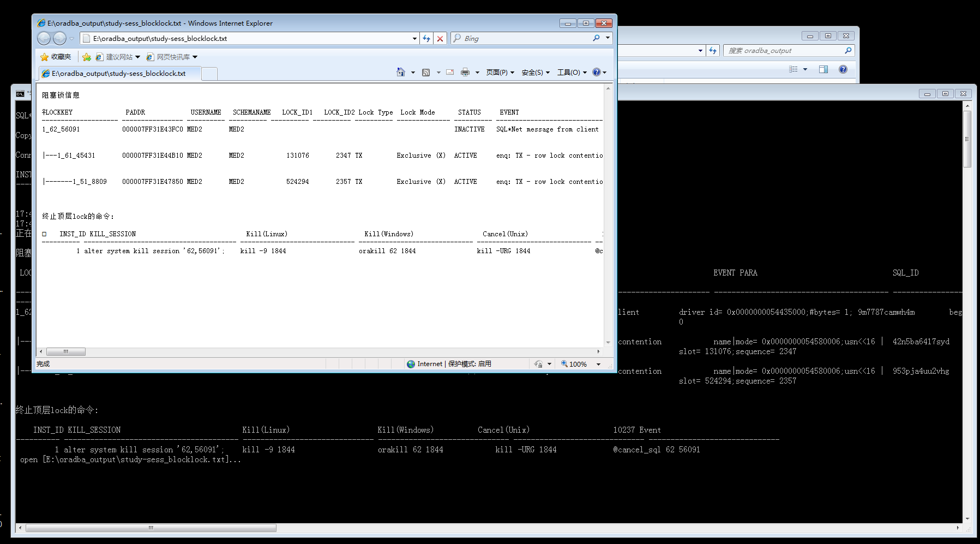Click the Forward button in Internet Explorer

[59, 38]
